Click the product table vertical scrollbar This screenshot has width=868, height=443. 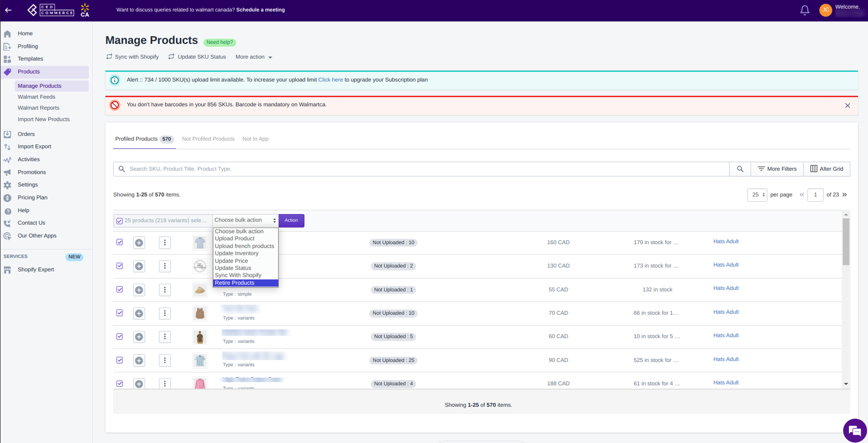[x=846, y=241]
